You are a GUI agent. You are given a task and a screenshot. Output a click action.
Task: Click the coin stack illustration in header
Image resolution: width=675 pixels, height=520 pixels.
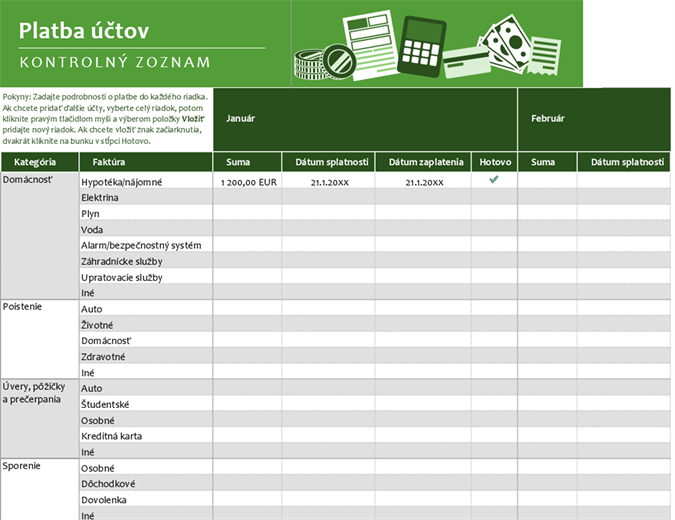click(325, 62)
